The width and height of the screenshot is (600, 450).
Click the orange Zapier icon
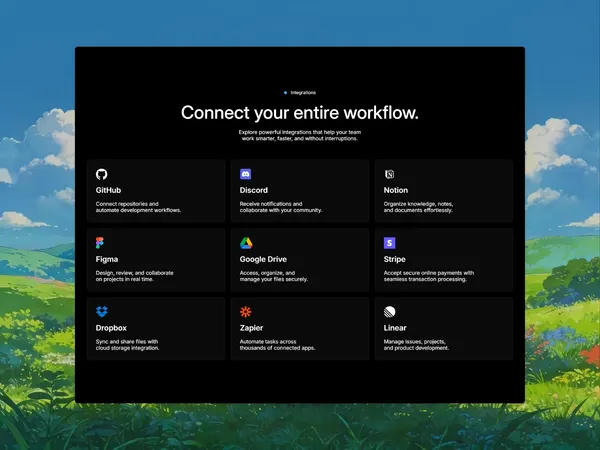(246, 312)
